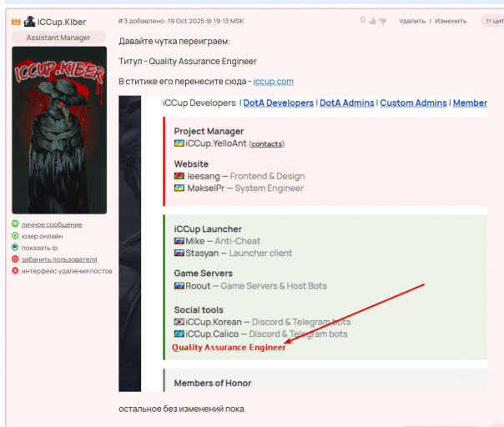
Task: Click the показать ip text
Action: pos(39,248)
